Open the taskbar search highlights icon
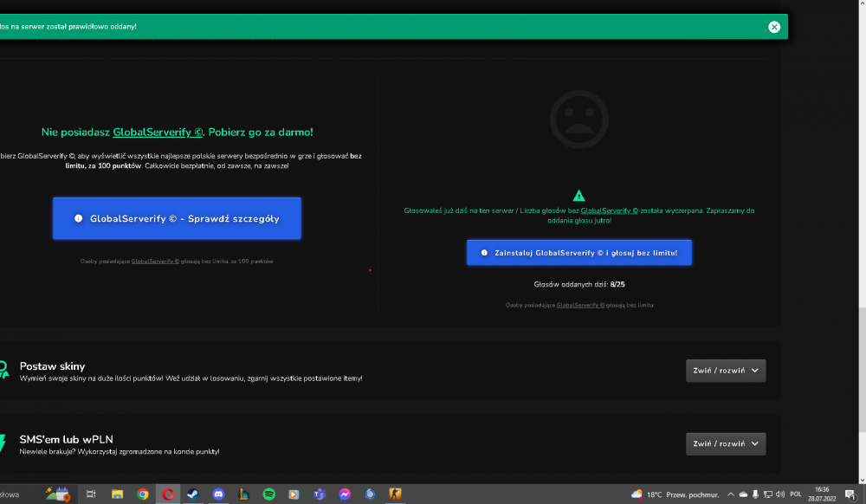The image size is (866, 504). pos(57,494)
